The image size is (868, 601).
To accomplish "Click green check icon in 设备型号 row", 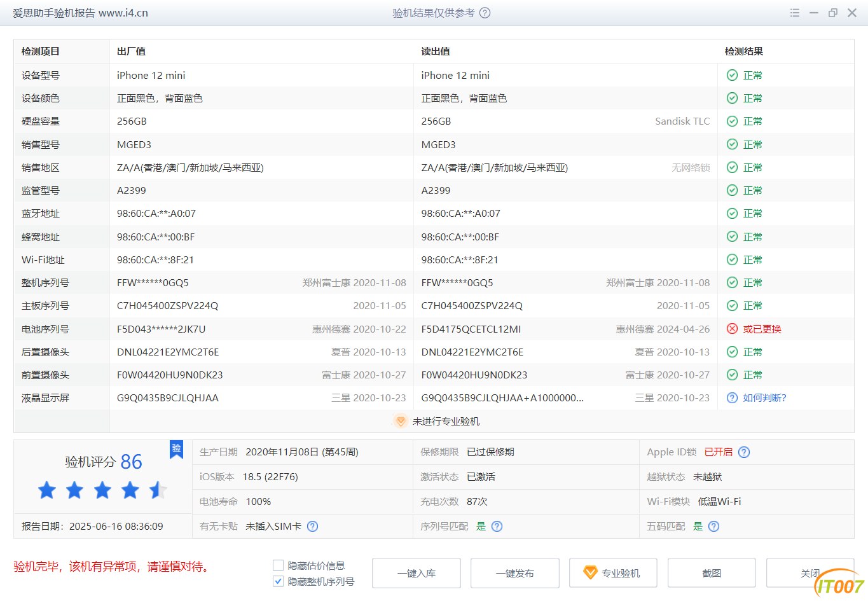I will tap(732, 75).
